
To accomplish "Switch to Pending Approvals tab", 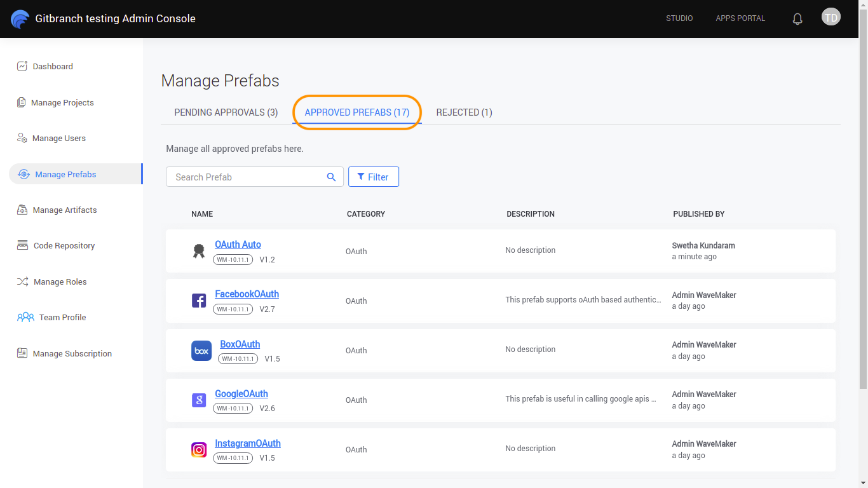I will click(226, 112).
